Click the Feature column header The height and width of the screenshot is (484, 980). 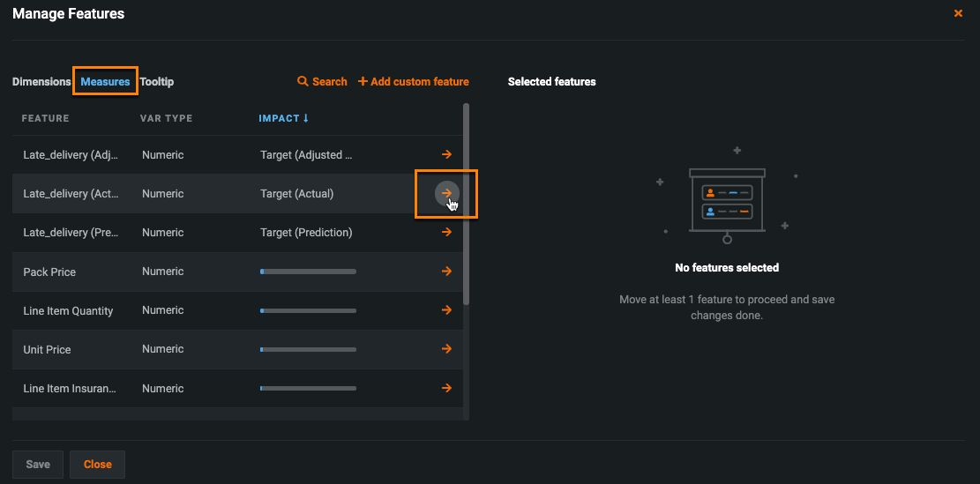point(45,118)
